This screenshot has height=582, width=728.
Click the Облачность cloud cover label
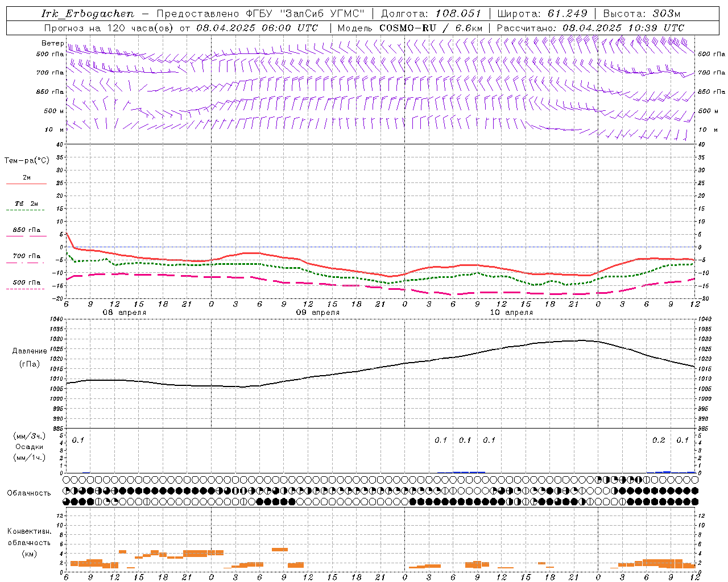[x=29, y=493]
